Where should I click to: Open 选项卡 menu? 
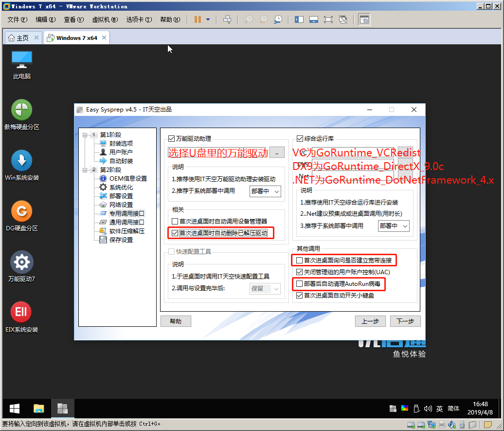139,19
